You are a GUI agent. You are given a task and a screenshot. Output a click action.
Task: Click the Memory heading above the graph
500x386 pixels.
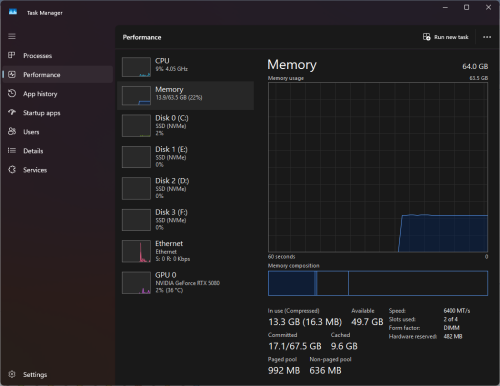point(292,65)
